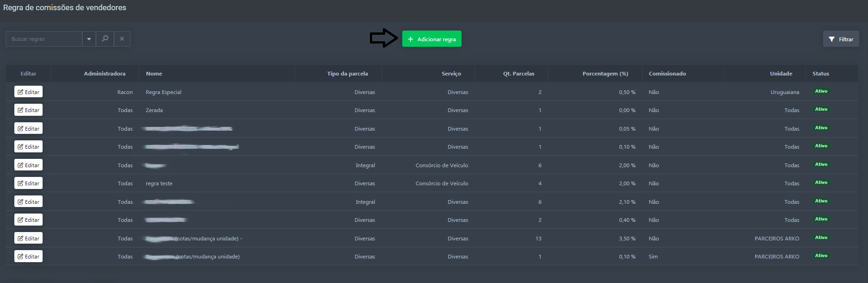
Task: Edit the rule with 13 parcelas
Action: click(x=28, y=239)
